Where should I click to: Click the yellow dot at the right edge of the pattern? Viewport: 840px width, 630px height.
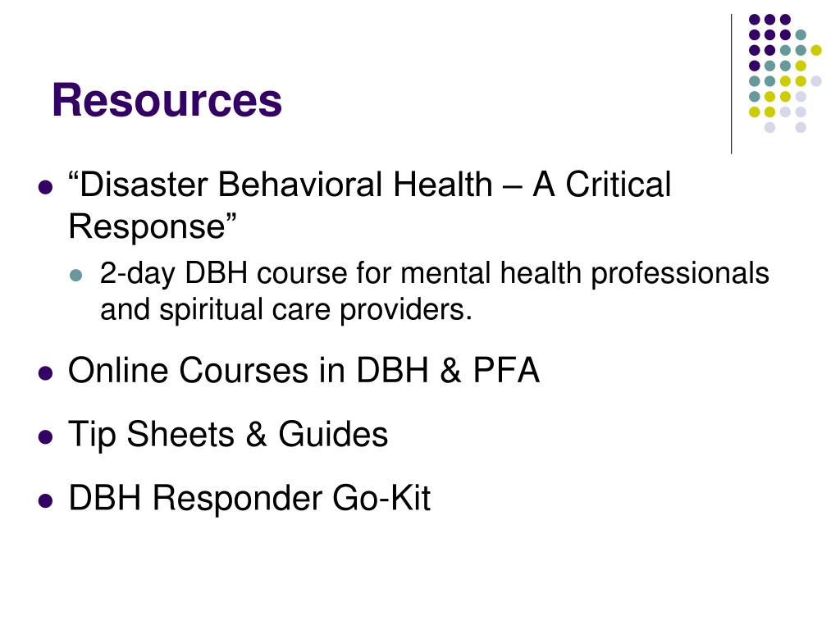(x=816, y=50)
